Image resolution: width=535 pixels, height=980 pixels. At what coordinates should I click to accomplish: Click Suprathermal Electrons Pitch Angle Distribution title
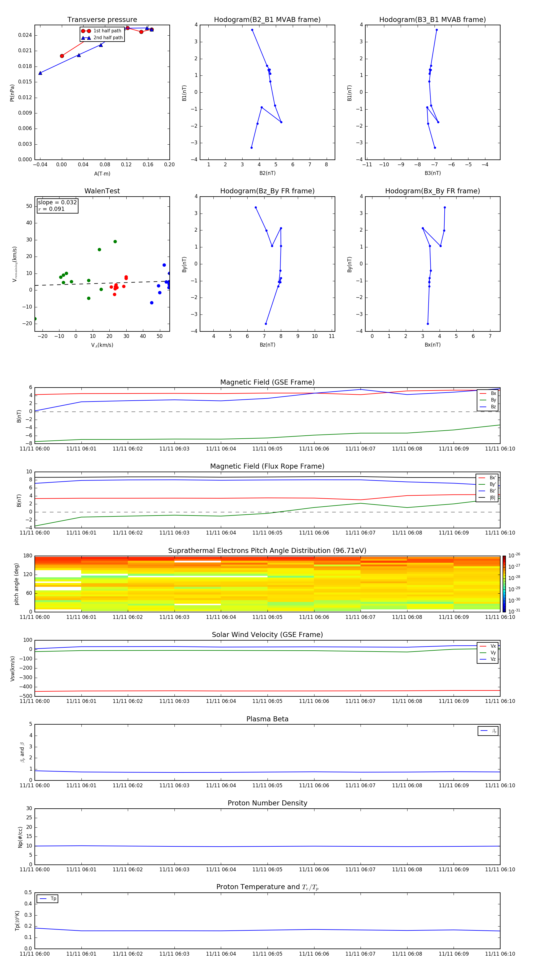[x=267, y=551]
